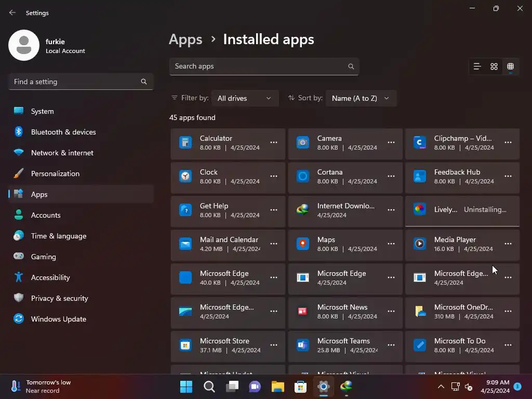Click the Mail and Calendar icon
532x399 pixels.
(x=185, y=244)
